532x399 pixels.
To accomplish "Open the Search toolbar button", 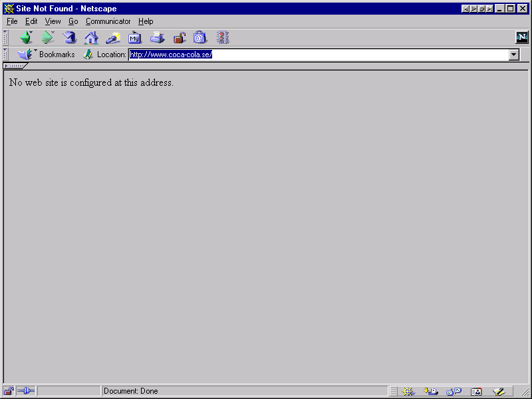I will click(x=113, y=38).
